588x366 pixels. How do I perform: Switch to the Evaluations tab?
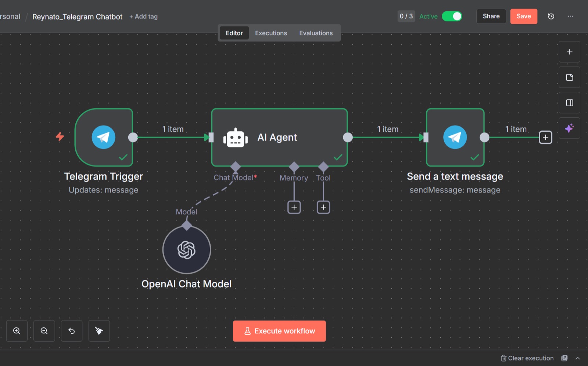tap(316, 33)
